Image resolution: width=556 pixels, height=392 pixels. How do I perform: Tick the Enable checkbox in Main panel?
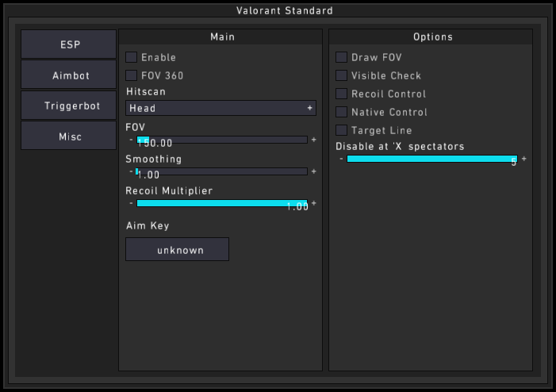pyautogui.click(x=132, y=57)
